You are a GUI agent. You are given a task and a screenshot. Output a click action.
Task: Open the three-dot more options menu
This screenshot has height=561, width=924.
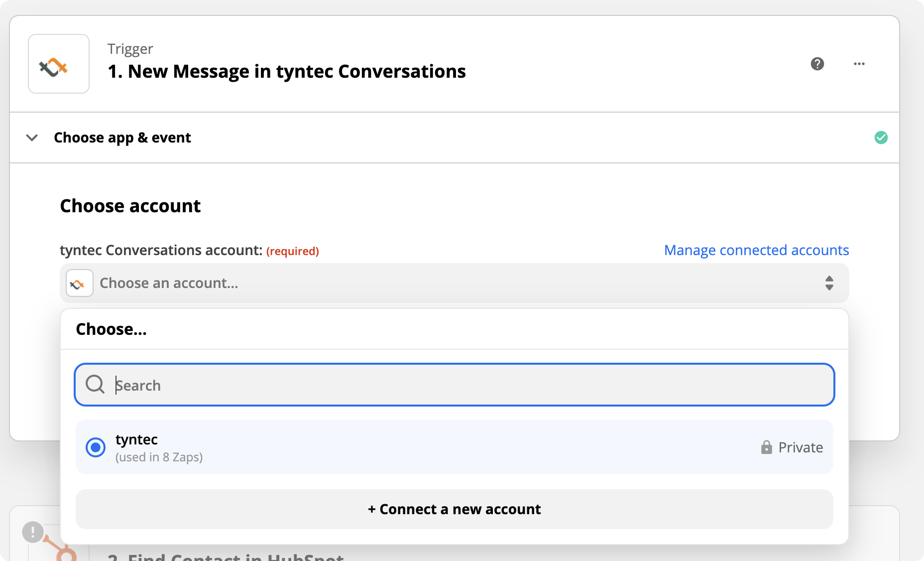tap(859, 64)
